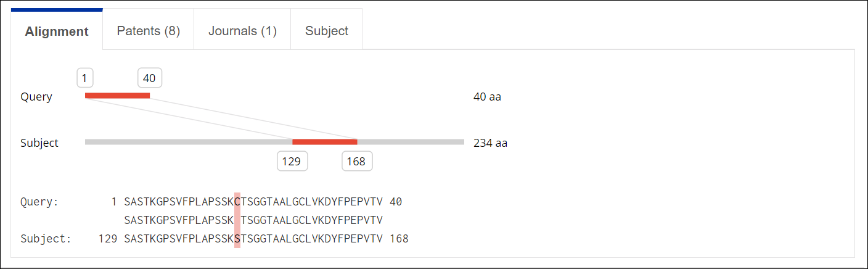868x269 pixels.
Task: Click the query start position label 1
Action: pos(84,78)
